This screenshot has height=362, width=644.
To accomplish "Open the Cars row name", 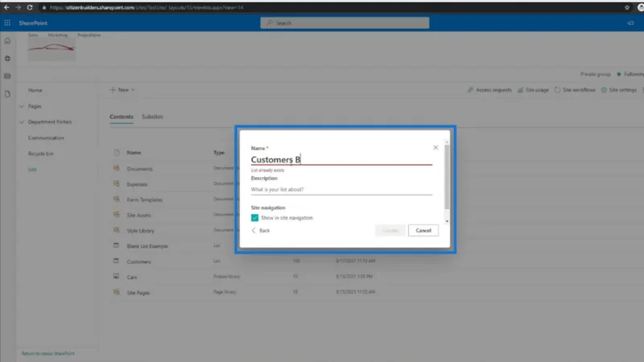I will 132,278.
